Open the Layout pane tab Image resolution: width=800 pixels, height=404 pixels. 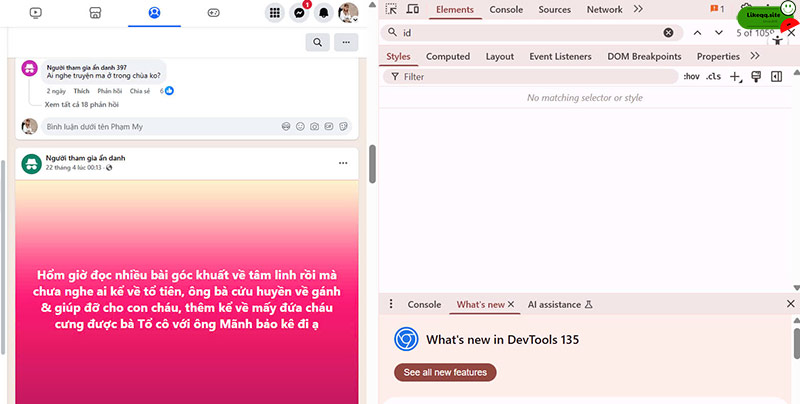[499, 57]
